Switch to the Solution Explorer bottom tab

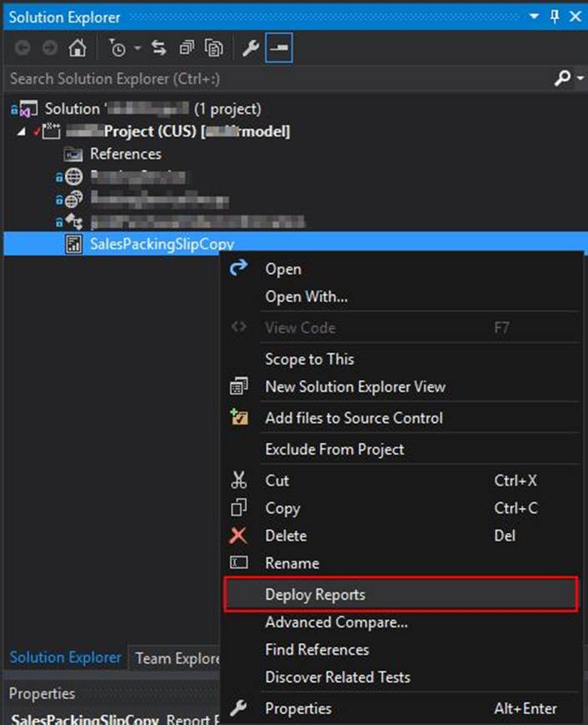pos(65,657)
